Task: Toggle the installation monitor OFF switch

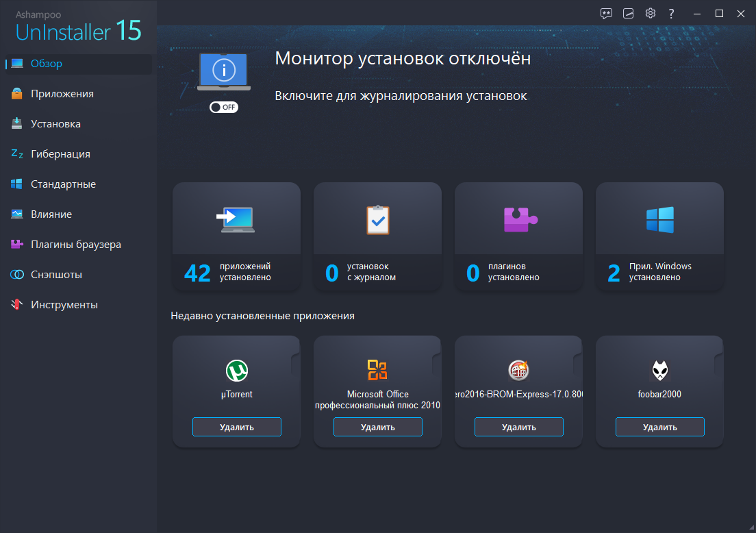Action: [x=224, y=107]
